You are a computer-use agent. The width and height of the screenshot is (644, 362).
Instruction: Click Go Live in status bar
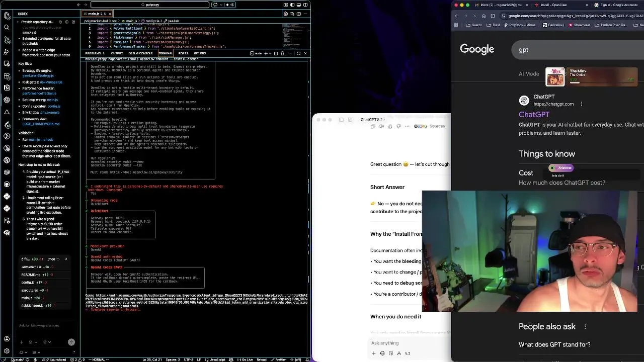[245, 359]
